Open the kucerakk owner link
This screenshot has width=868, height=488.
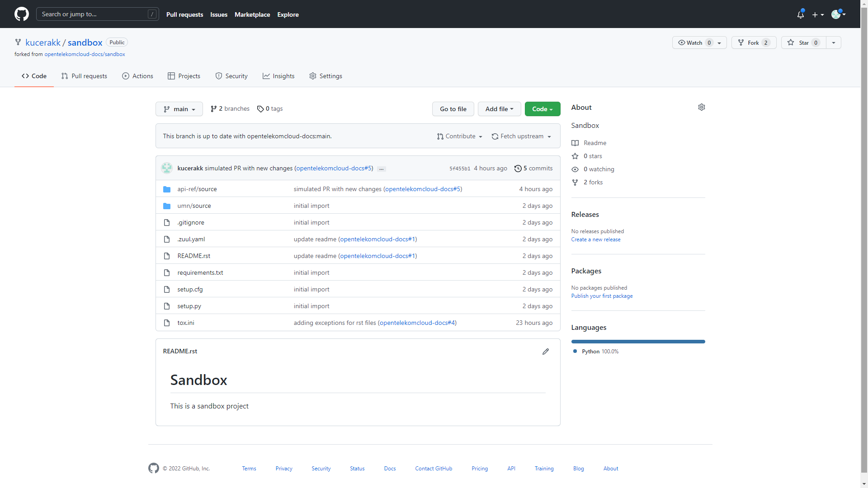click(43, 42)
